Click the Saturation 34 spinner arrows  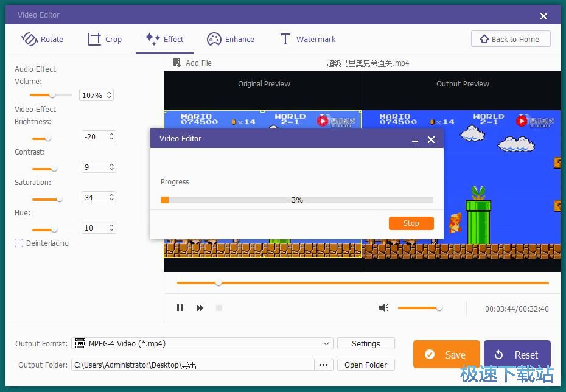pyautogui.click(x=111, y=197)
